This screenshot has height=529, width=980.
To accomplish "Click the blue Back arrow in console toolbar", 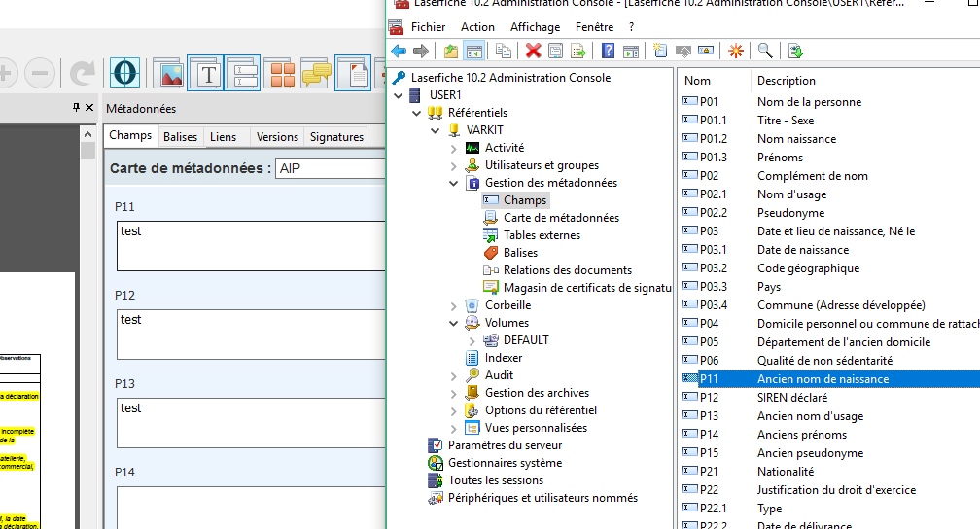I will tap(399, 52).
